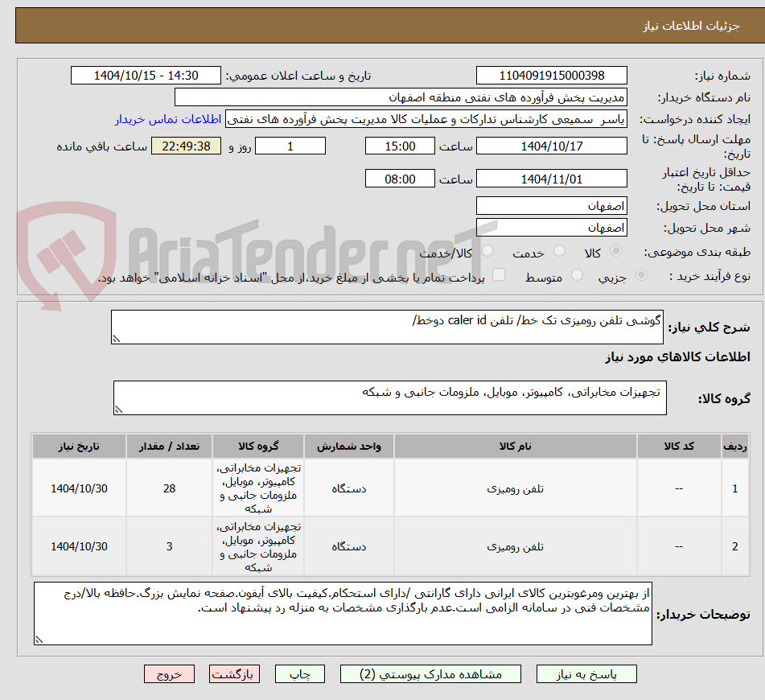The width and height of the screenshot is (765, 700).
Task: Click quantity 28 in row 1
Action: (169, 488)
